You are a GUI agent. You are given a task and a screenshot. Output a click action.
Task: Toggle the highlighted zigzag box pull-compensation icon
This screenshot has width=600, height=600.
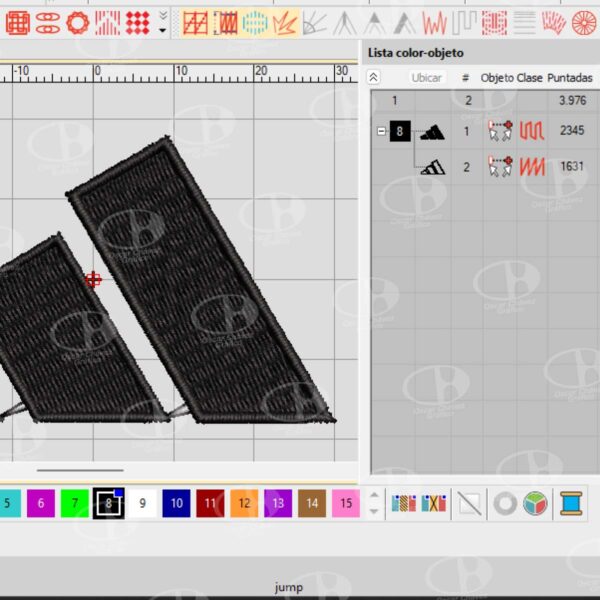click(x=225, y=23)
